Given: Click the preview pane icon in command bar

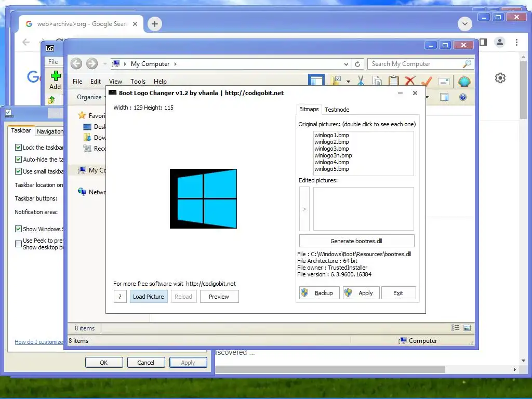Looking at the screenshot, I should (444, 97).
